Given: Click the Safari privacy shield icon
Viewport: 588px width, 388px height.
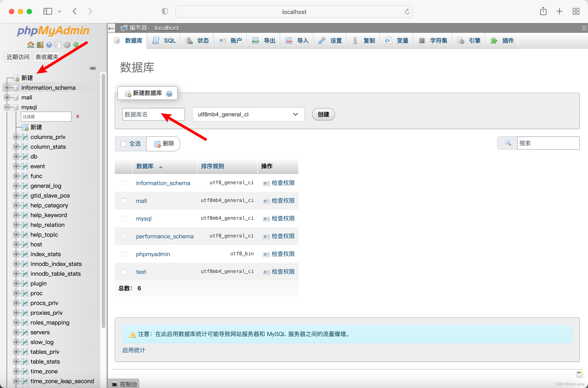Looking at the screenshot, I should [165, 11].
